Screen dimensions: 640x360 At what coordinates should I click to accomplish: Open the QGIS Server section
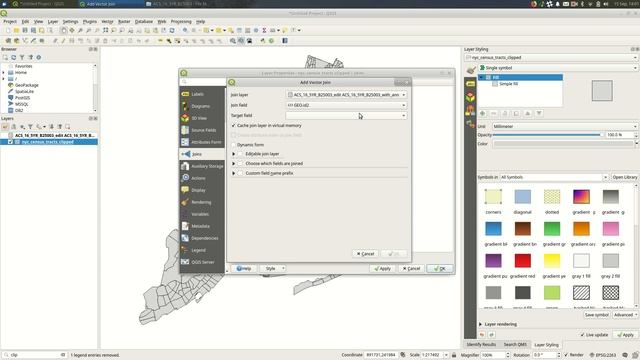202,262
